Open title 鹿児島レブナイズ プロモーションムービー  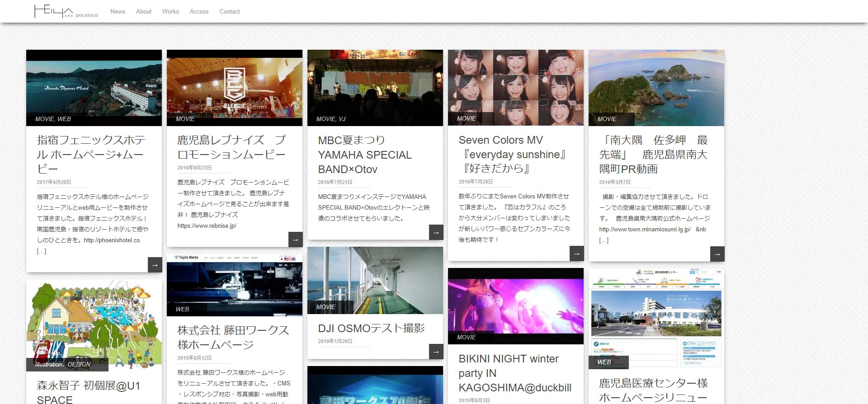[x=231, y=147]
